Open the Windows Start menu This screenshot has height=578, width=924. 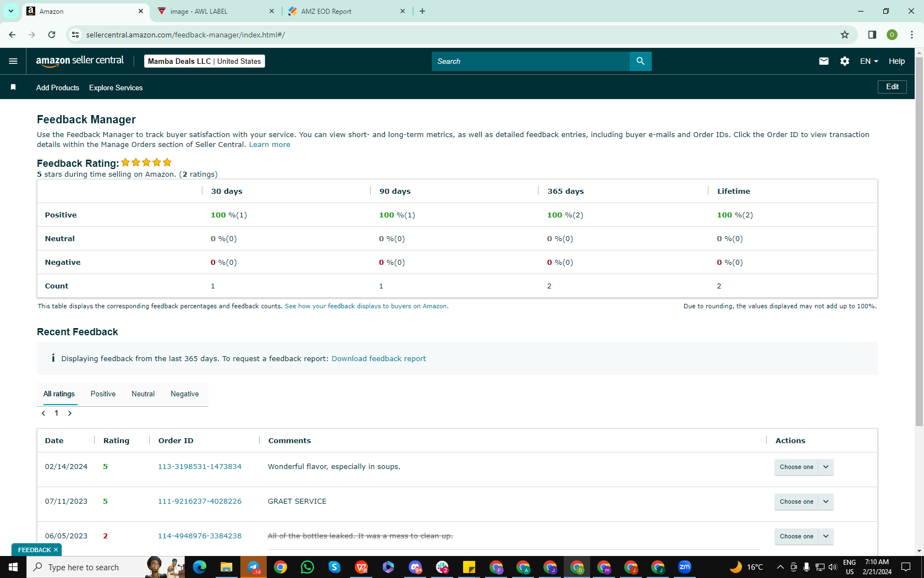pos(13,567)
